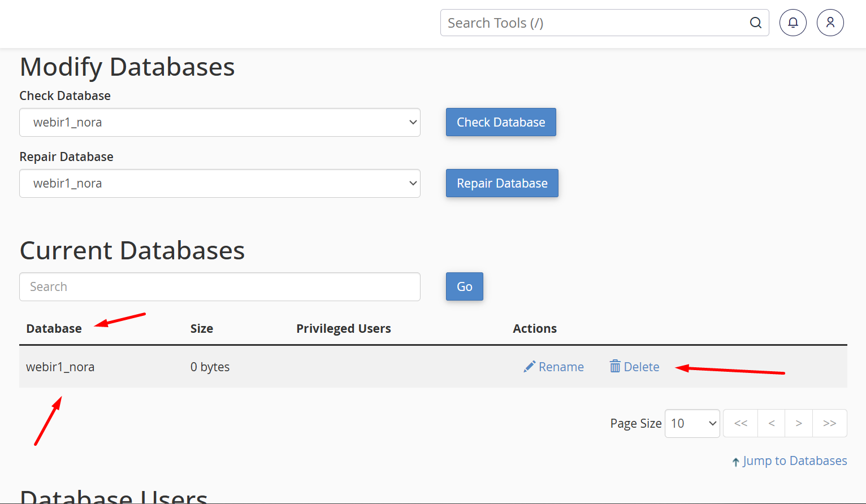Sort by the Size column header
This screenshot has width=866, height=504.
pos(201,328)
